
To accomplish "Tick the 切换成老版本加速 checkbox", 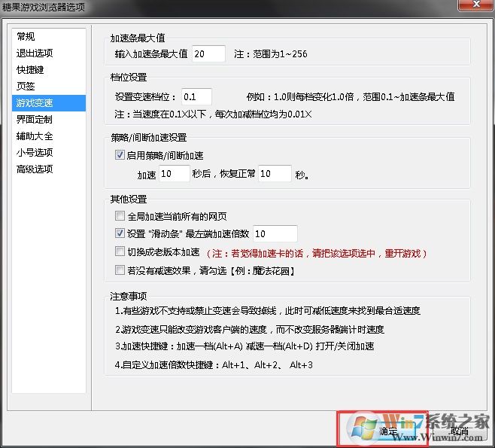I will point(120,251).
